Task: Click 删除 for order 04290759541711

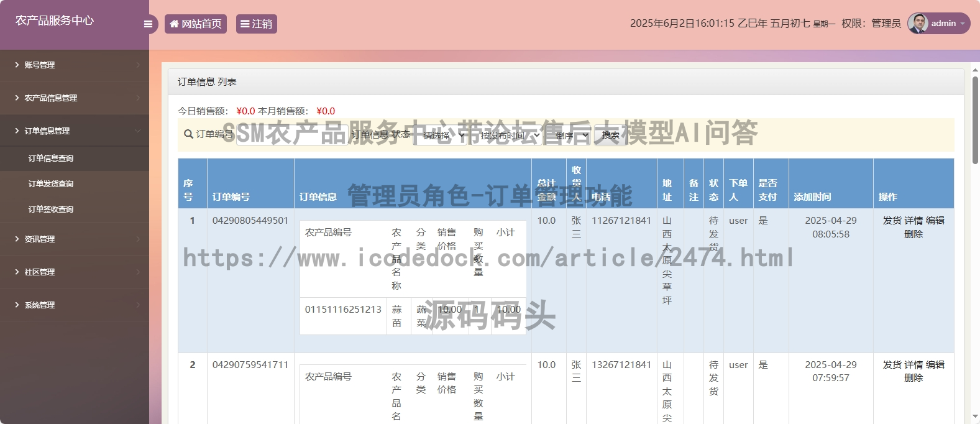Action: [914, 378]
